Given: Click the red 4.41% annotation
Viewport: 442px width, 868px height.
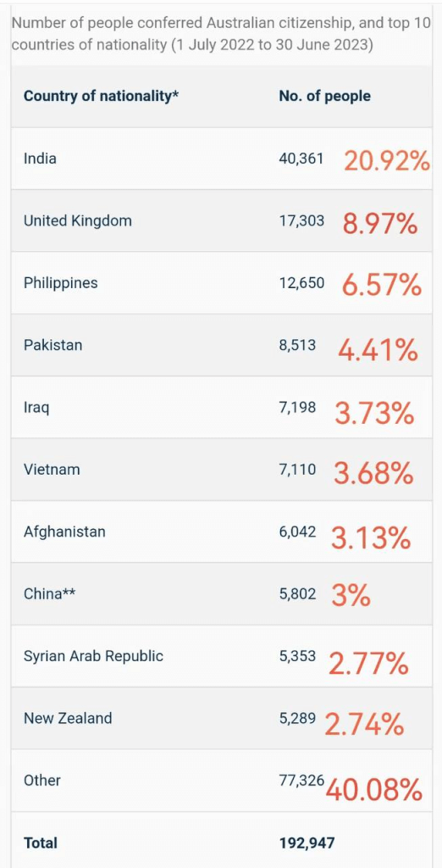Looking at the screenshot, I should pyautogui.click(x=378, y=348).
